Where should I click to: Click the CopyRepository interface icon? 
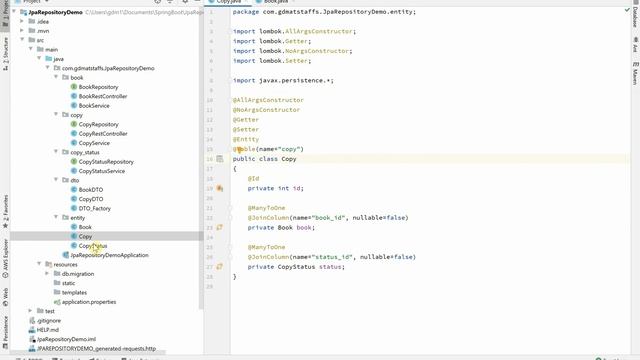pyautogui.click(x=74, y=124)
